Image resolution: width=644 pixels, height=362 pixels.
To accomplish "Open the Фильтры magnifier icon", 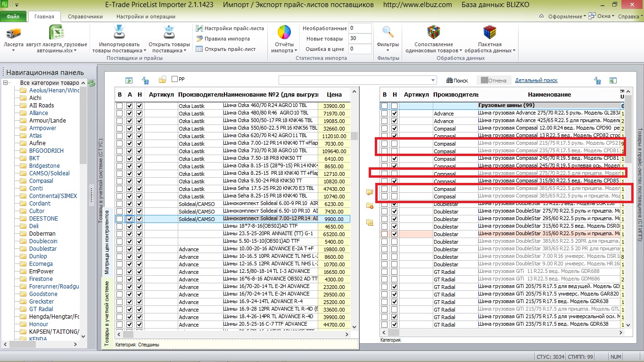I will [x=388, y=32].
